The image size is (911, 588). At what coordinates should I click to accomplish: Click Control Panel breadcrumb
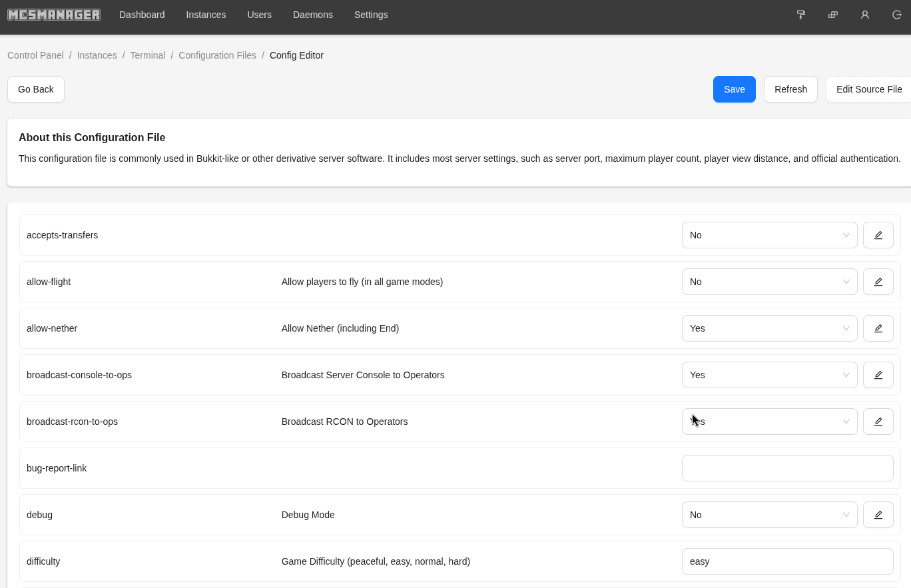tap(35, 55)
